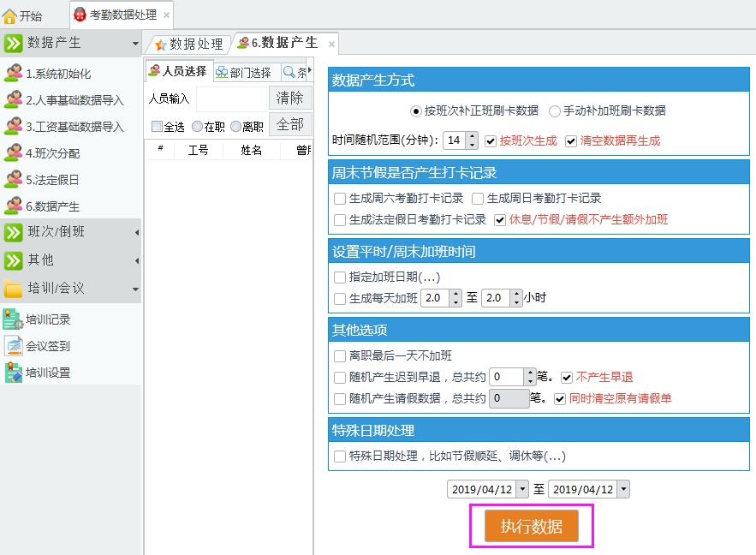
Task: Switch to the 数据处理 tab
Action: click(188, 44)
